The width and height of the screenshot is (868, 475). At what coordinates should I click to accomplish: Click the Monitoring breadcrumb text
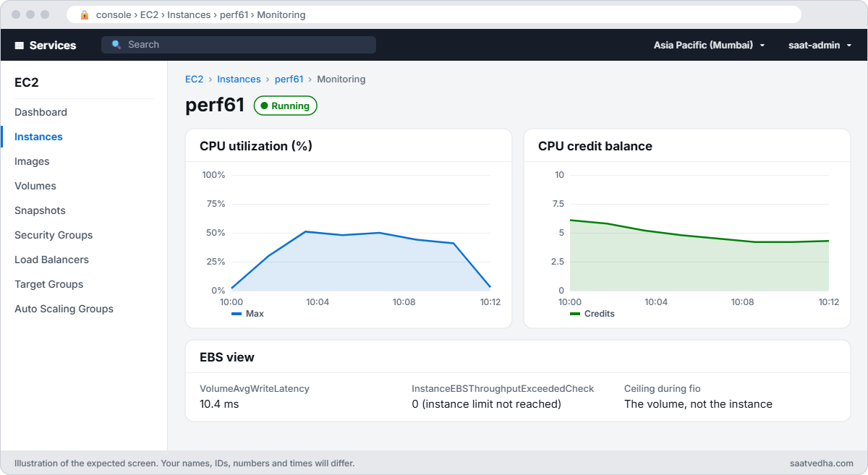point(341,80)
